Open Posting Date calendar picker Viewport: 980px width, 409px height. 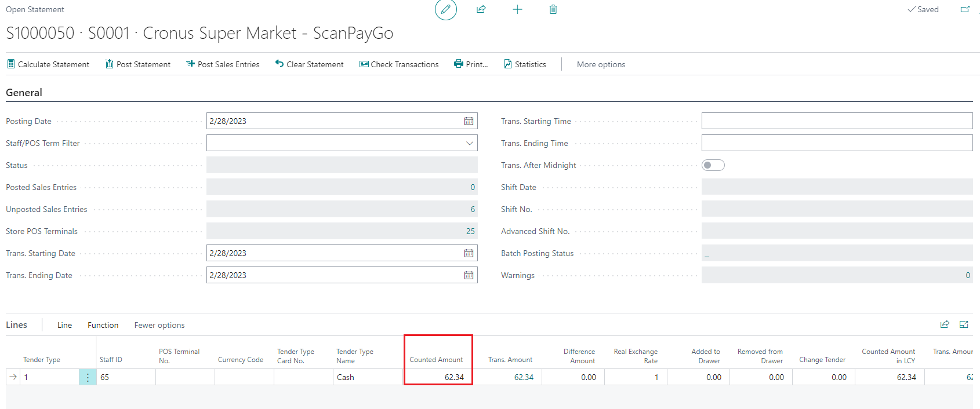pos(469,121)
